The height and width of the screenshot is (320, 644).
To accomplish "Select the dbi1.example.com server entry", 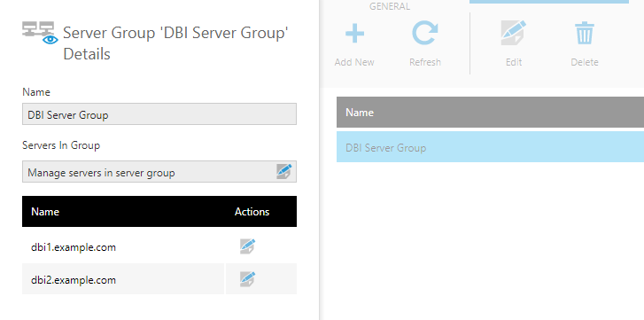I will (x=74, y=247).
